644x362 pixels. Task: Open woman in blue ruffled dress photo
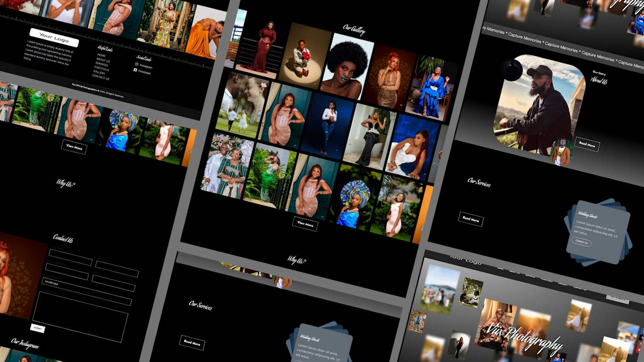click(431, 88)
